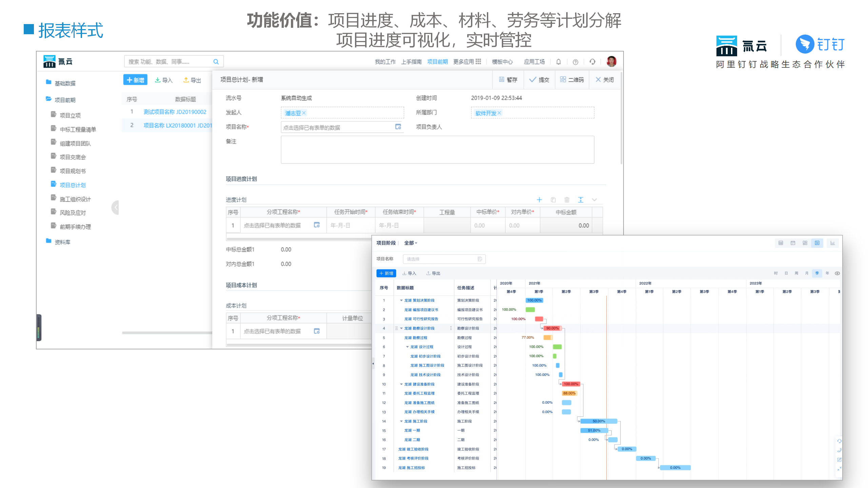
Task: Toggle Gantt eye visibility icon
Action: coord(837,273)
